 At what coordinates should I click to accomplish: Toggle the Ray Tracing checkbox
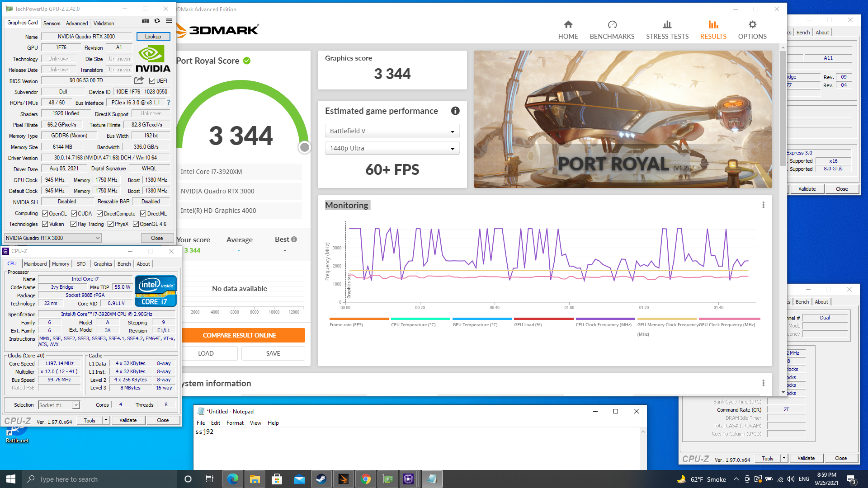pos(74,224)
